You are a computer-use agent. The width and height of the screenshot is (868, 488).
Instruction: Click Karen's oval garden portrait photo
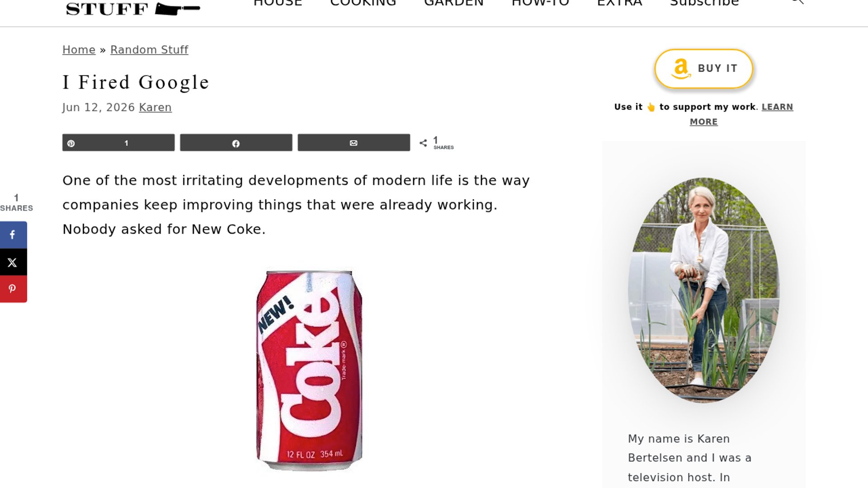703,290
